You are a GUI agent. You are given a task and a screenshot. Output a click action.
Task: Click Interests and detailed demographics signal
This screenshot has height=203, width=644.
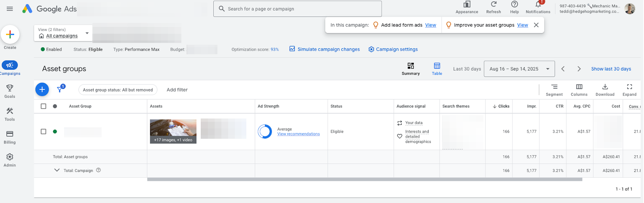pos(418,137)
